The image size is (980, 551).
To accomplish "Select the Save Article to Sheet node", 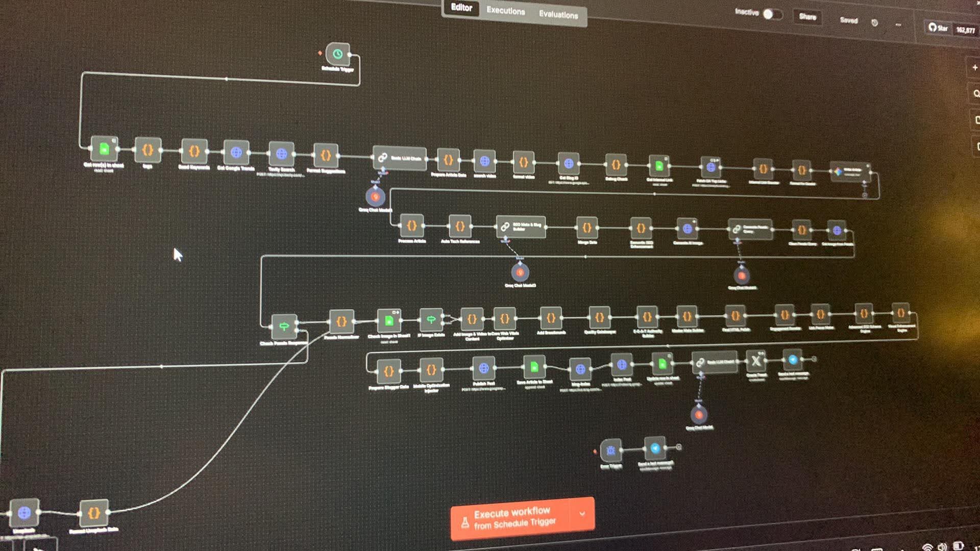I will tap(534, 367).
